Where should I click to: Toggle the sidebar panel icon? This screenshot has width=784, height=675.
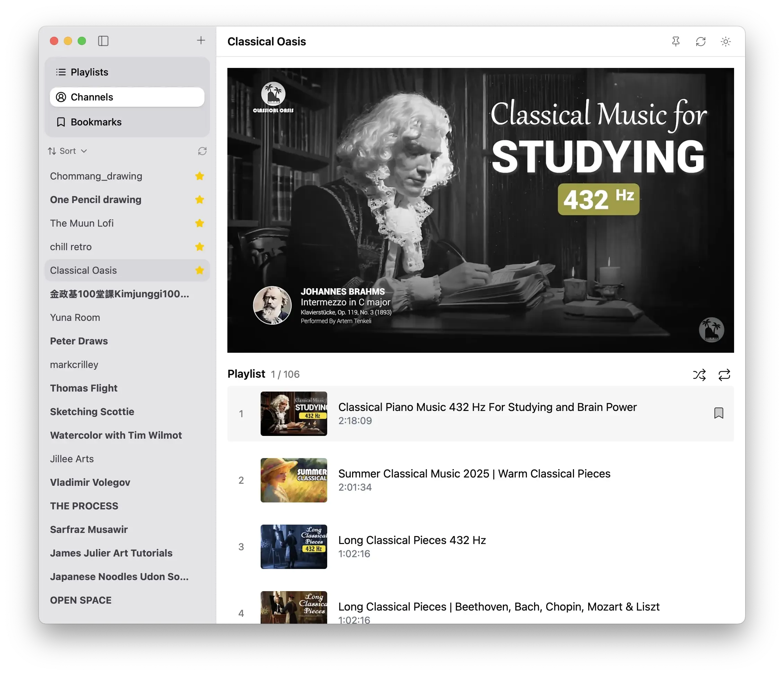[x=103, y=41]
